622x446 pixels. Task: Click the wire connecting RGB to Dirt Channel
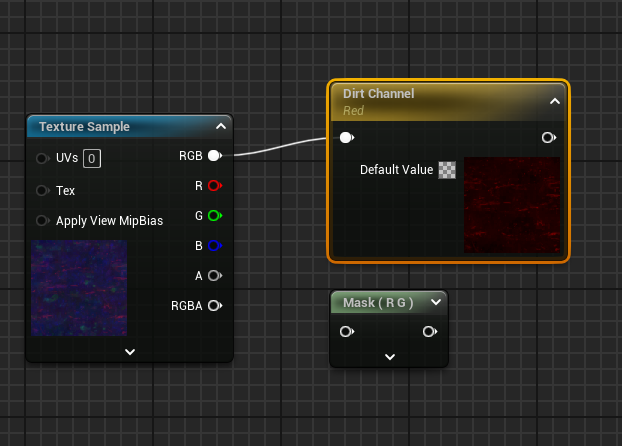tap(280, 147)
